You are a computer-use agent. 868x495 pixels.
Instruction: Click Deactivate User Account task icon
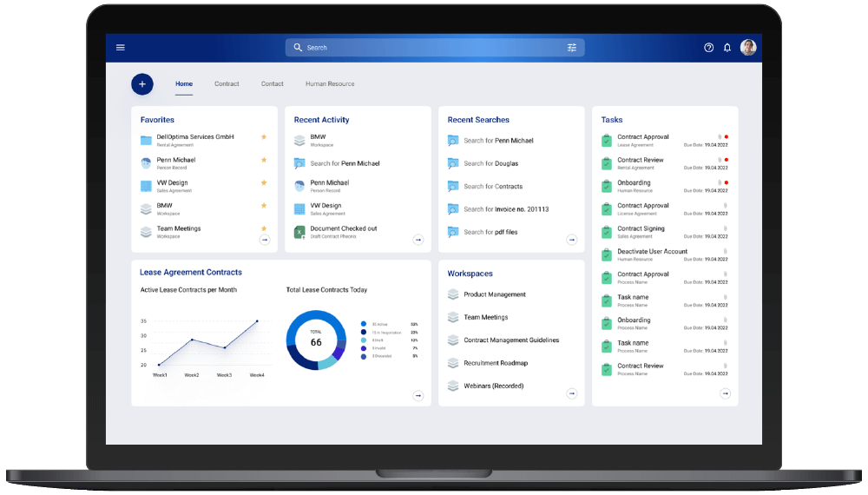[607, 254]
